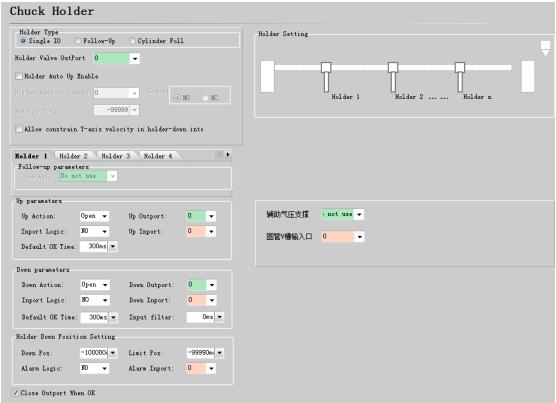
Task: Expand Inport Logic dropdown in Down parameters
Action: click(105, 300)
